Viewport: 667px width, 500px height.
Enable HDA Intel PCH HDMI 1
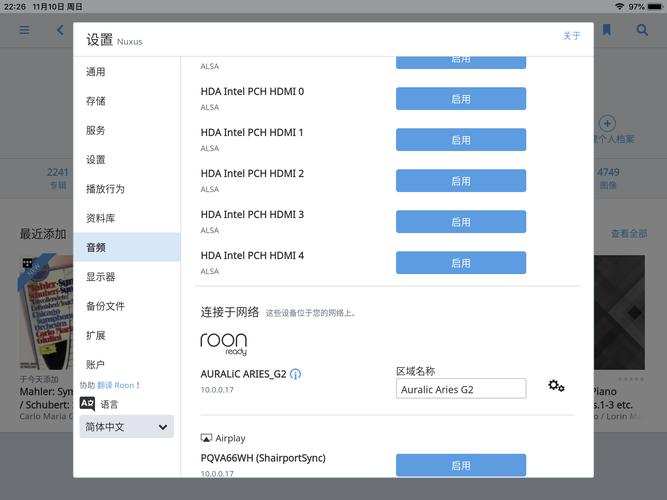click(461, 140)
